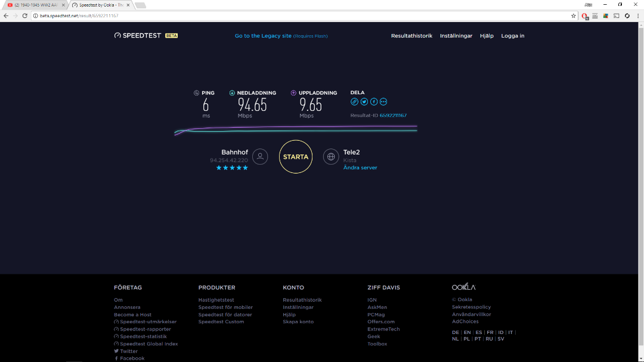
Task: Click the Bahnhof user profile icon
Action: pyautogui.click(x=260, y=157)
